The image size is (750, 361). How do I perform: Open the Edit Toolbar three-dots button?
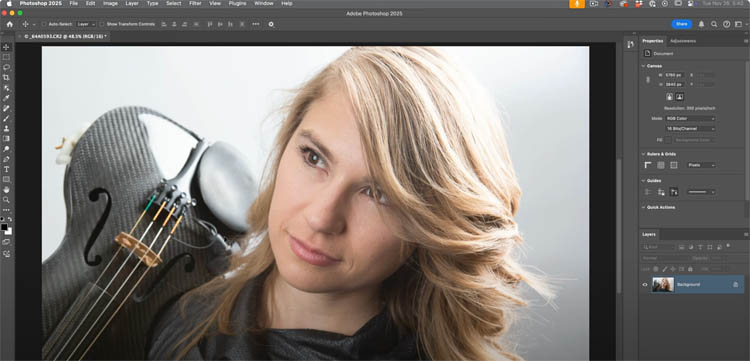(x=6, y=210)
